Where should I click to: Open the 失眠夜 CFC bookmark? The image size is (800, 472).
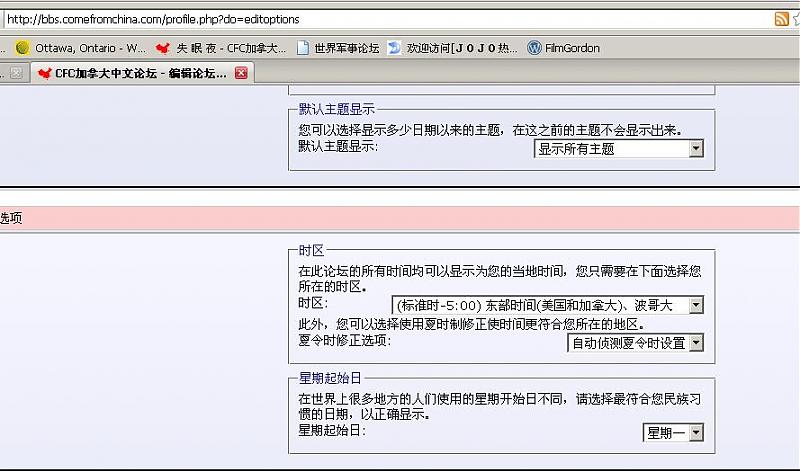coord(221,47)
